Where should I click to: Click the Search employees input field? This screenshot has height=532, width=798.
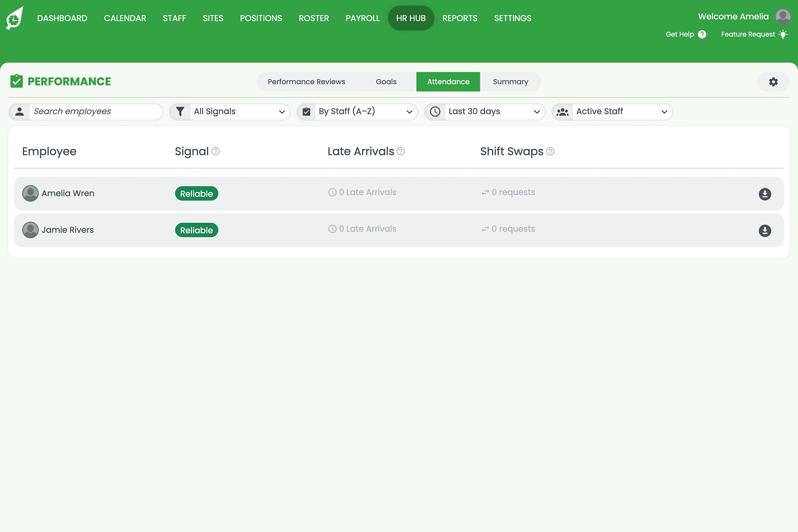click(86, 112)
